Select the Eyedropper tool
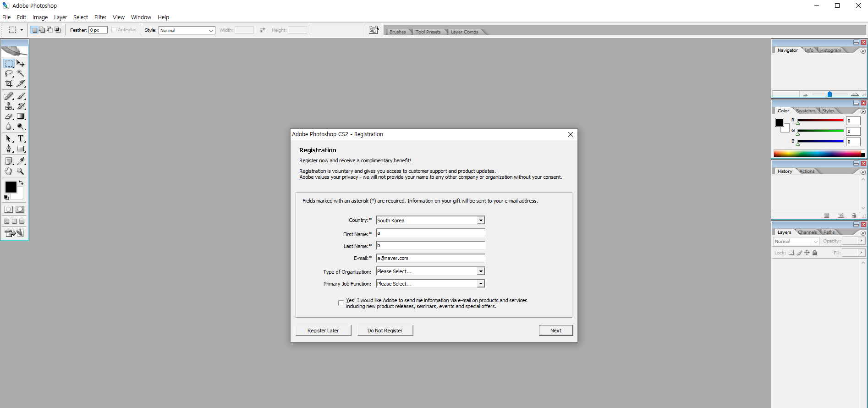Viewport: 868px width, 408px height. pos(21,161)
